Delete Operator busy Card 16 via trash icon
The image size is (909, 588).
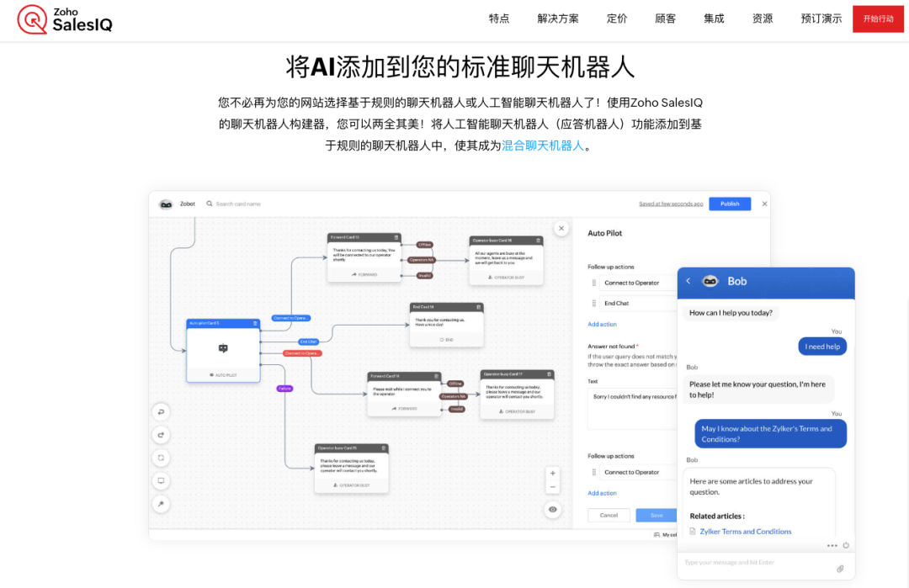(539, 241)
